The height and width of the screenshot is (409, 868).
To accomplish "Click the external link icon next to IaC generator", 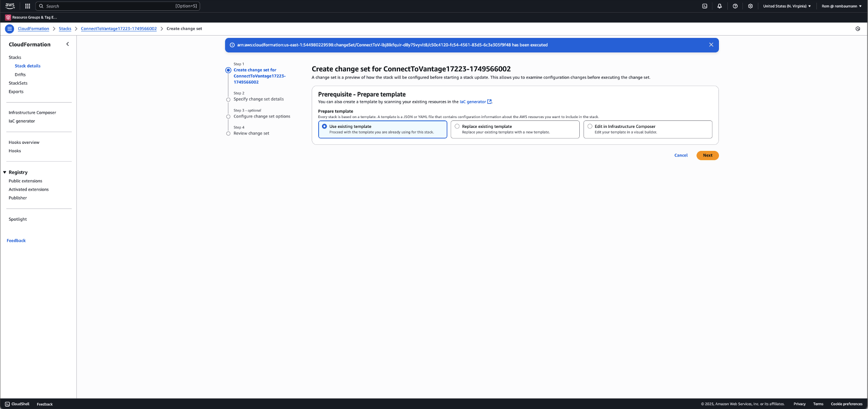I will [489, 102].
